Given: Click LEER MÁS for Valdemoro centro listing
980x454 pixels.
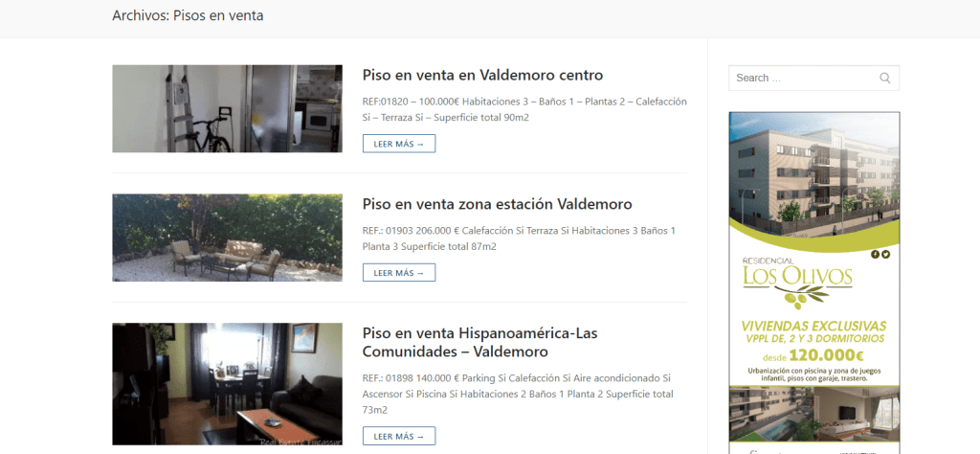Looking at the screenshot, I should click(x=399, y=144).
